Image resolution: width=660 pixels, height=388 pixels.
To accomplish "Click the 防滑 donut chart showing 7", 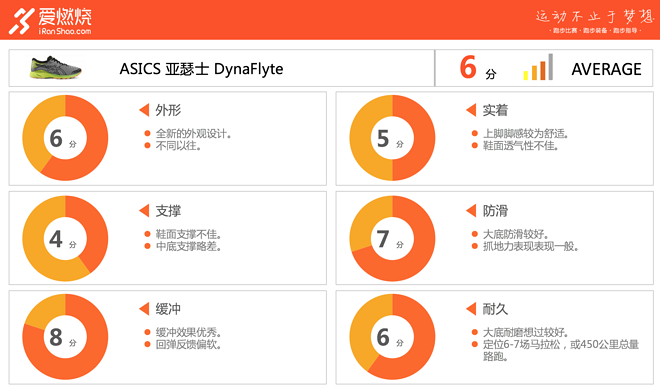I will (x=392, y=239).
